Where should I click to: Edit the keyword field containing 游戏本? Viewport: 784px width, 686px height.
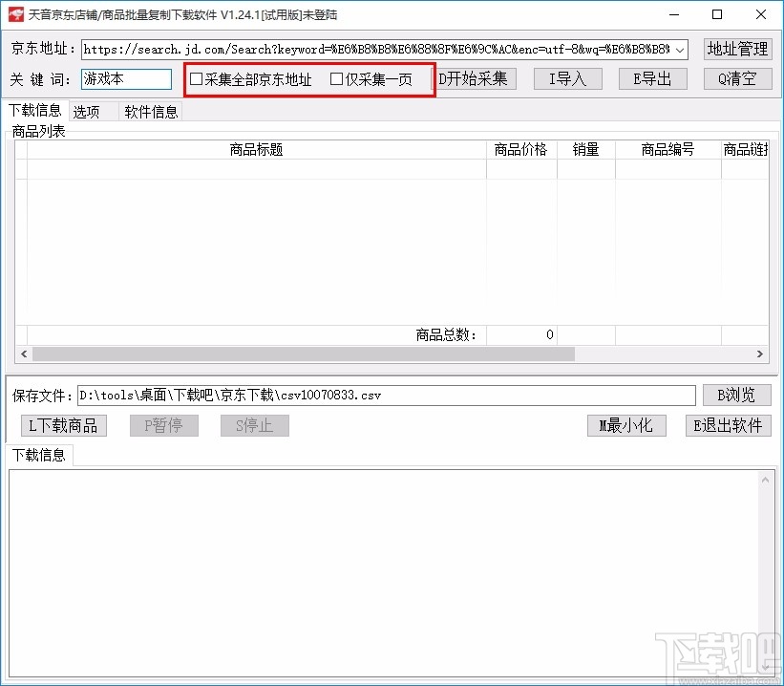125,79
